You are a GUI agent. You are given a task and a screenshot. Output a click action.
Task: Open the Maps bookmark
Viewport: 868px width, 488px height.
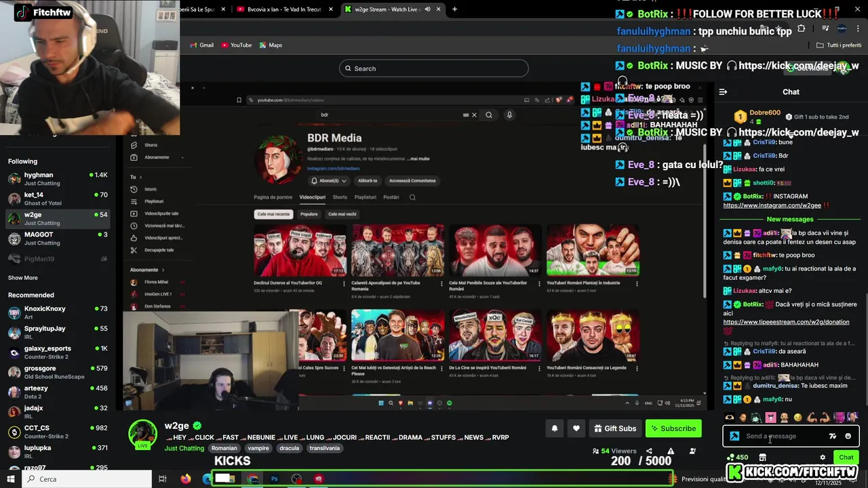(271, 45)
